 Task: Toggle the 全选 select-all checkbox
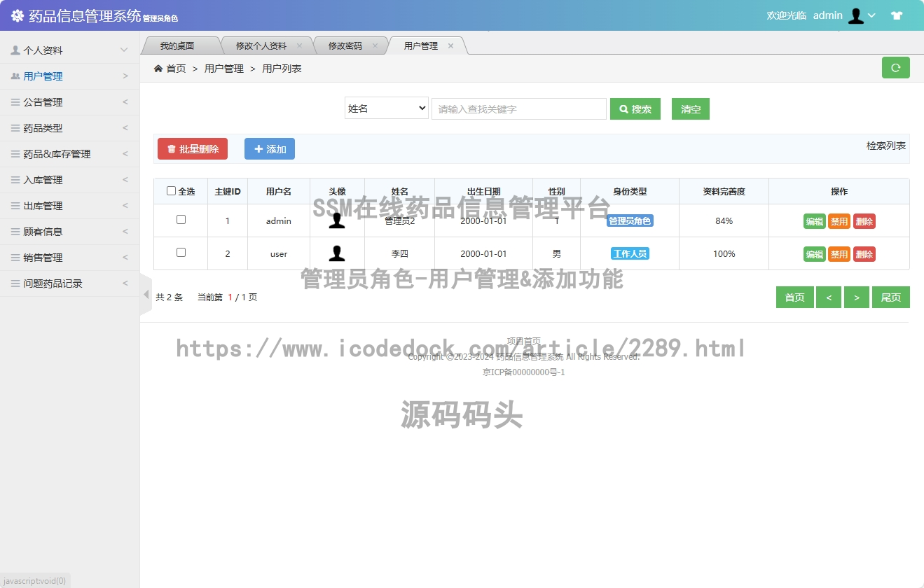click(x=171, y=191)
